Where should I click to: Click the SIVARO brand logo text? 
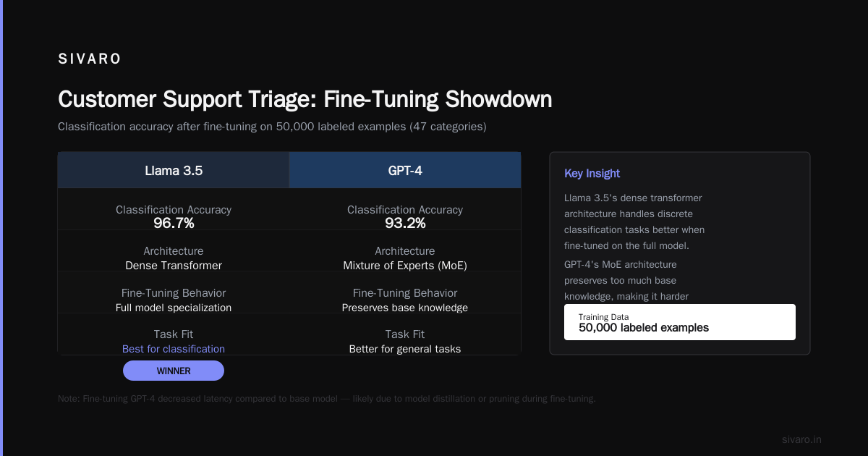(x=90, y=59)
